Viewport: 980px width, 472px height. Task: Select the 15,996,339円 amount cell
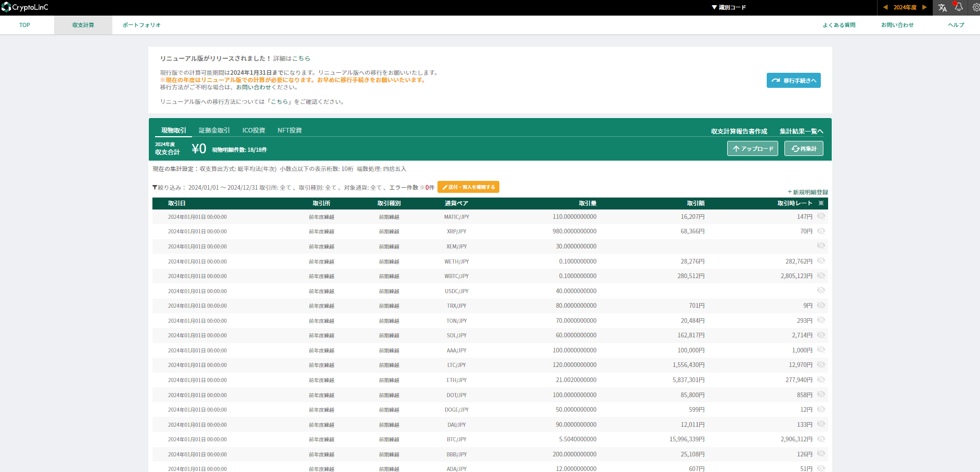[687, 439]
